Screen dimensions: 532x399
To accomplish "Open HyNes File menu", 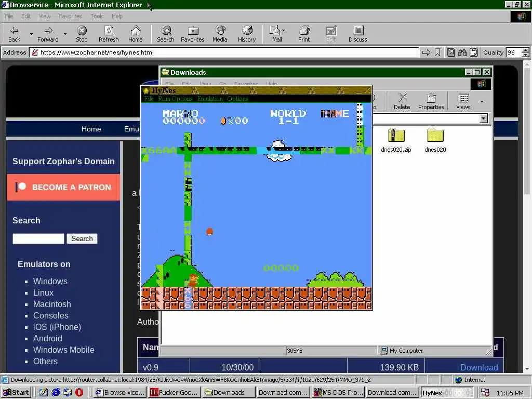I will (x=149, y=99).
